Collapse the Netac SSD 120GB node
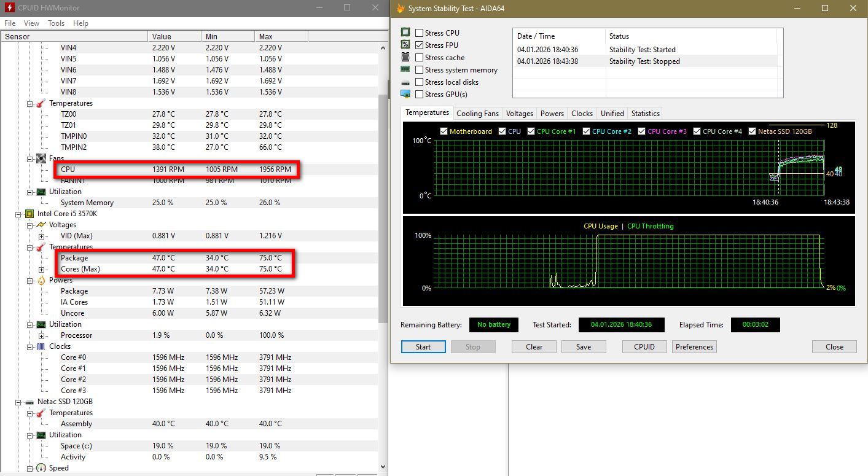868x476 pixels. 18,402
